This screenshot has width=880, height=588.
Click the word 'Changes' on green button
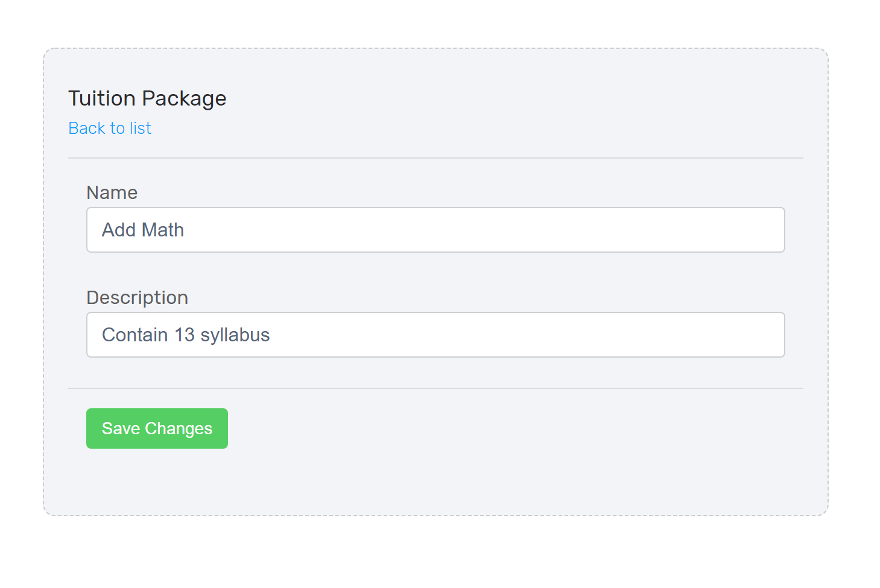tap(179, 429)
